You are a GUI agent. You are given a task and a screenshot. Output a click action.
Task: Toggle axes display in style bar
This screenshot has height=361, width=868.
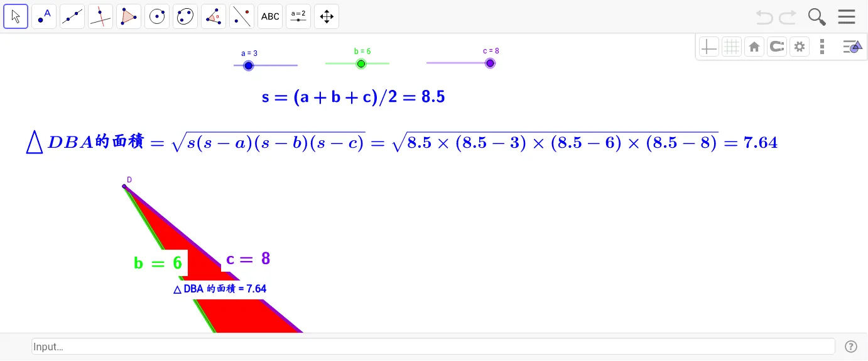709,47
